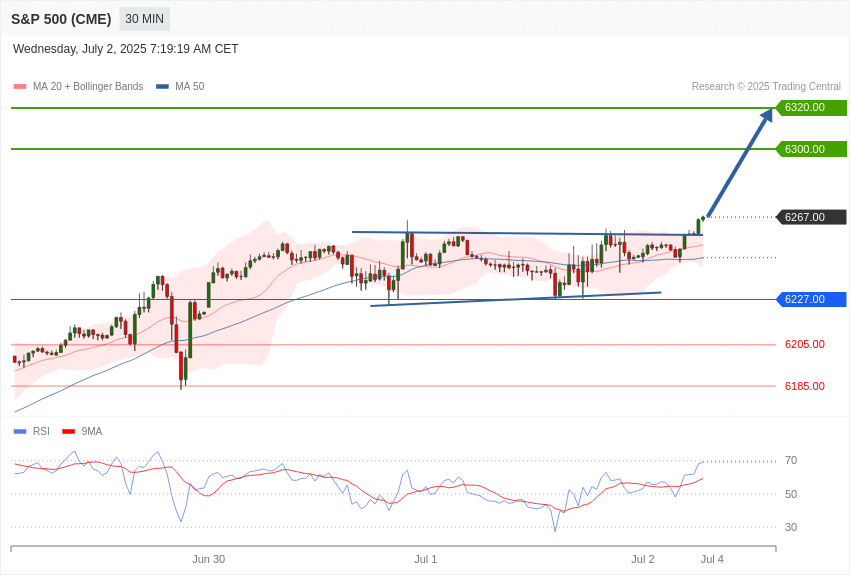
Task: Click the Wednesday, July 2, 2025 timestamp
Action: [x=126, y=49]
